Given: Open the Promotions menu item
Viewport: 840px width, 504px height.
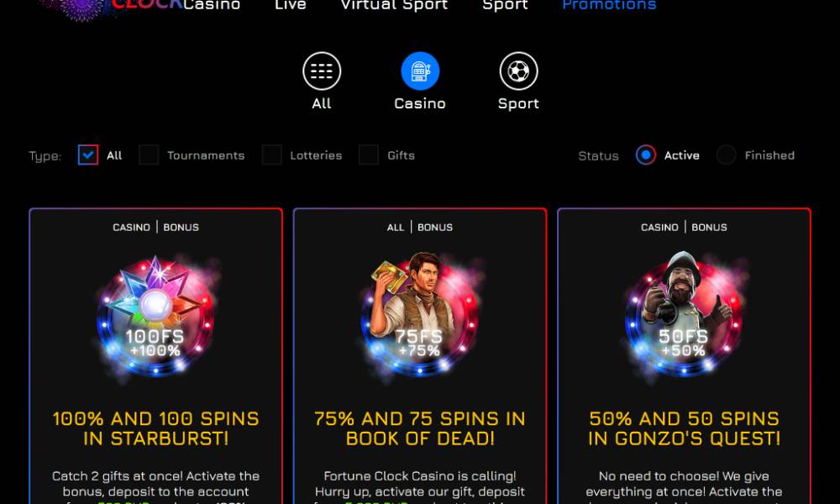Looking at the screenshot, I should click(x=609, y=5).
